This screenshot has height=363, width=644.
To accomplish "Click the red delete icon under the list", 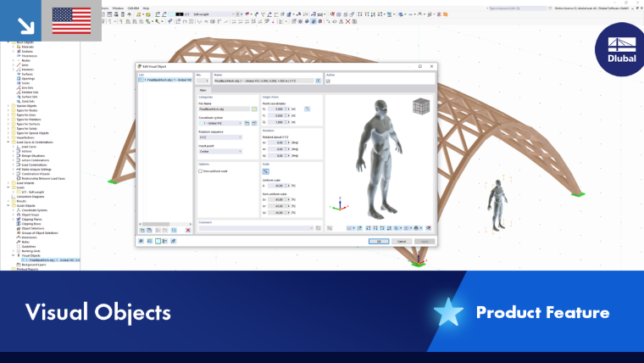I will [188, 230].
